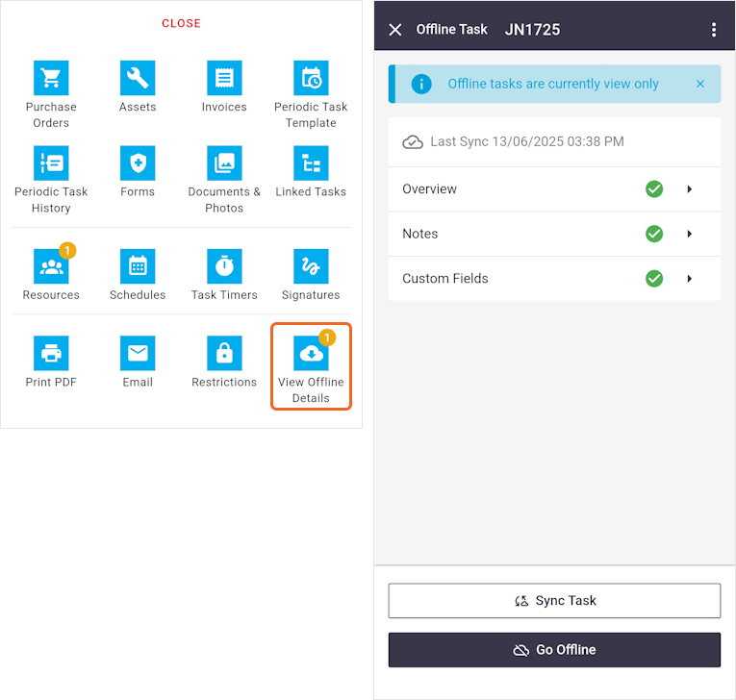This screenshot has height=700, width=736.
Task: Open the Invoices icon
Action: [224, 78]
